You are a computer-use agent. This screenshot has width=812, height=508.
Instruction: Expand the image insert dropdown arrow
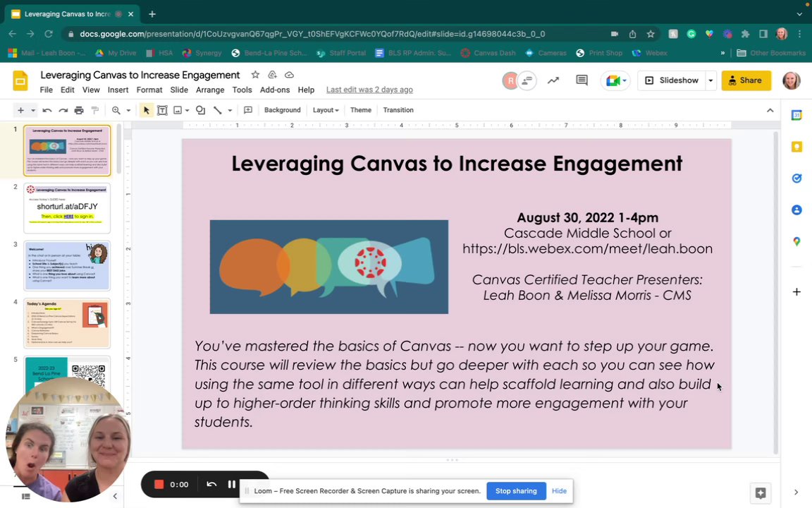point(187,110)
